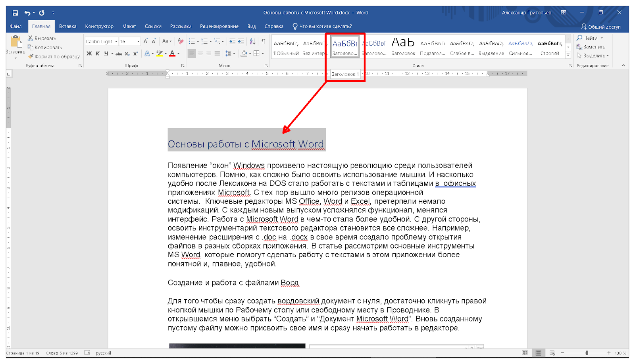Click the Cut (Вырезать) scissors icon
Viewport: 635px width, 364px height.
[30, 38]
